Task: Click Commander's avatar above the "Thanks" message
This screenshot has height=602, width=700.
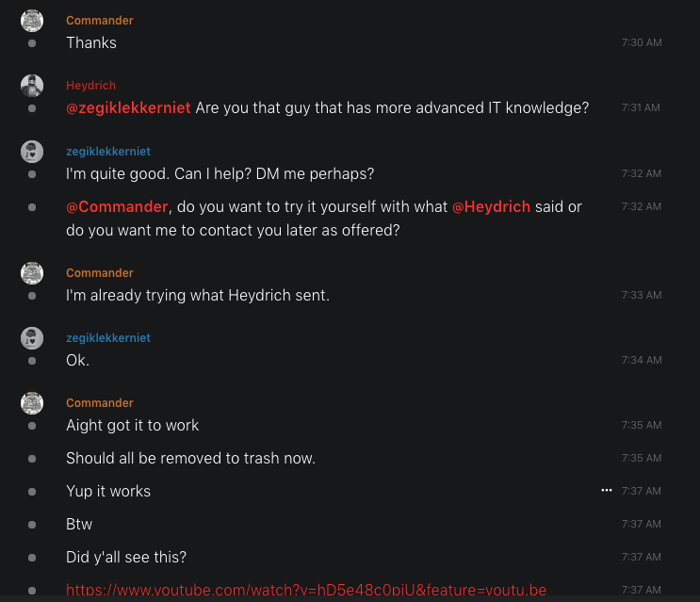Action: (32, 21)
